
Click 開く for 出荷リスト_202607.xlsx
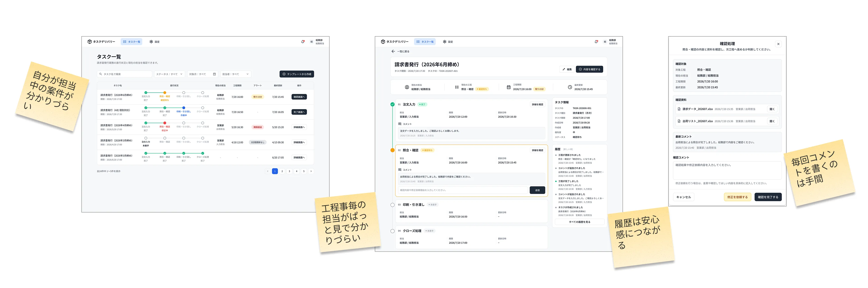pyautogui.click(x=772, y=121)
